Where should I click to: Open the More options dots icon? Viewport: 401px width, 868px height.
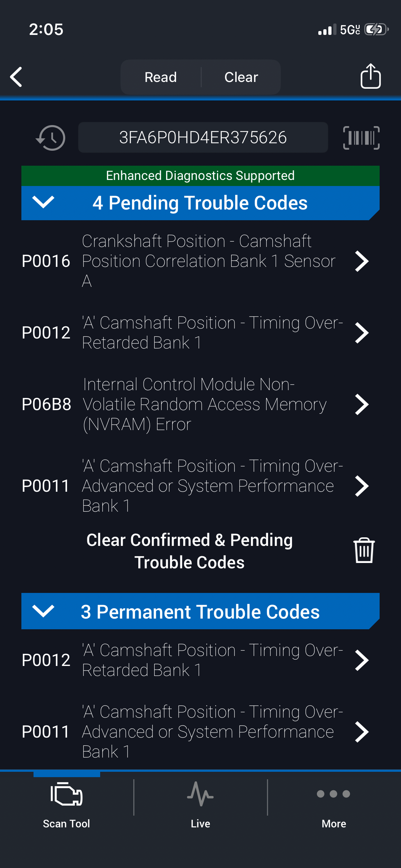coord(334,795)
